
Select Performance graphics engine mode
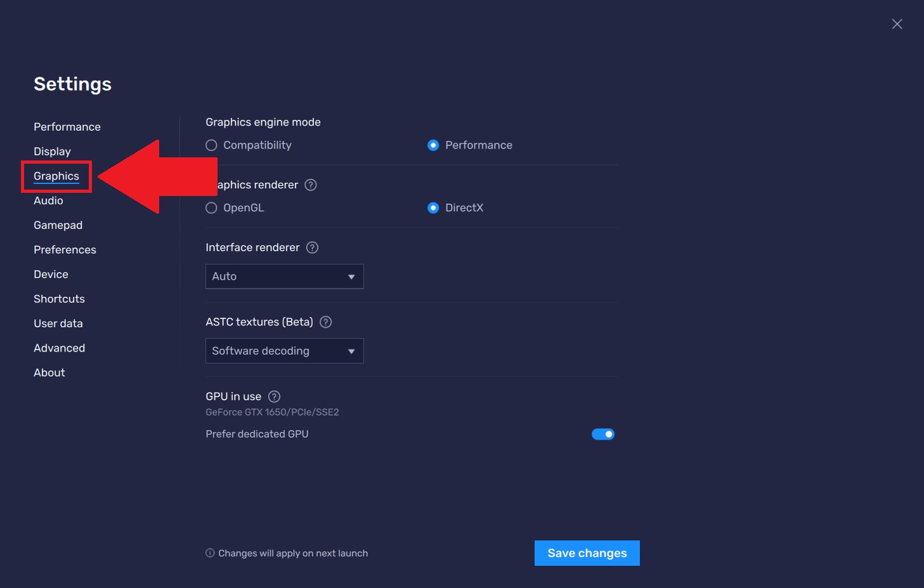click(x=433, y=145)
